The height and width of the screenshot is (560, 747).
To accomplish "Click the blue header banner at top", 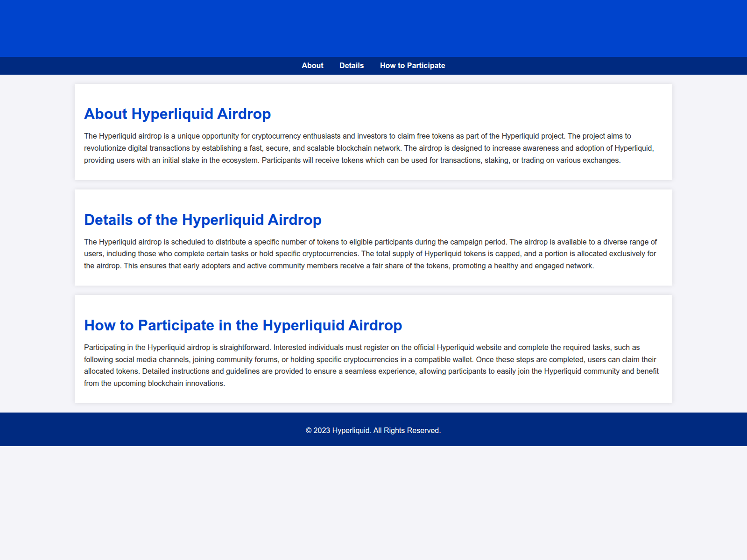I will [x=373, y=28].
